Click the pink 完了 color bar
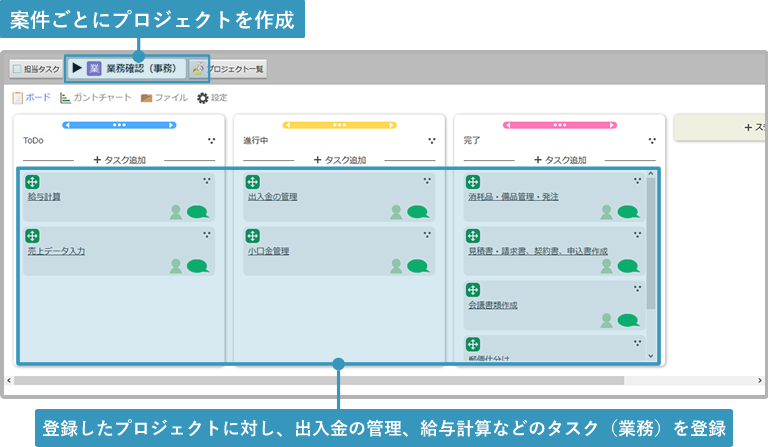 tap(560, 125)
